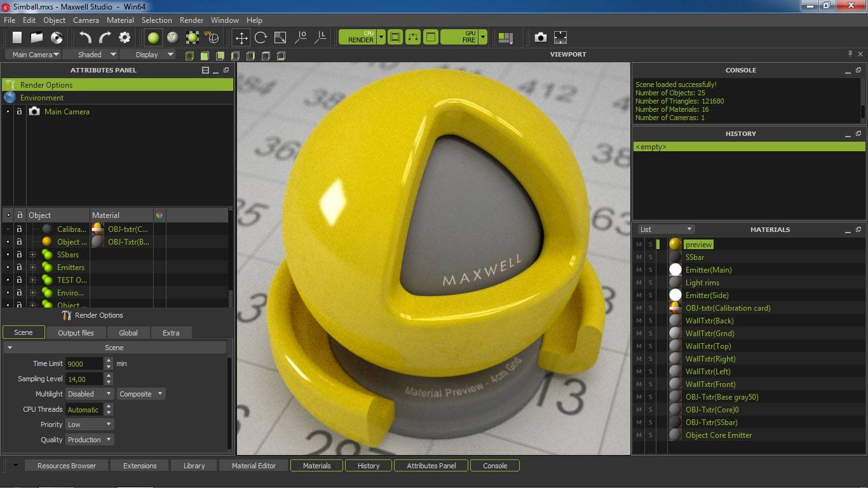
Task: Switch to the Extra tab
Action: [x=171, y=332]
